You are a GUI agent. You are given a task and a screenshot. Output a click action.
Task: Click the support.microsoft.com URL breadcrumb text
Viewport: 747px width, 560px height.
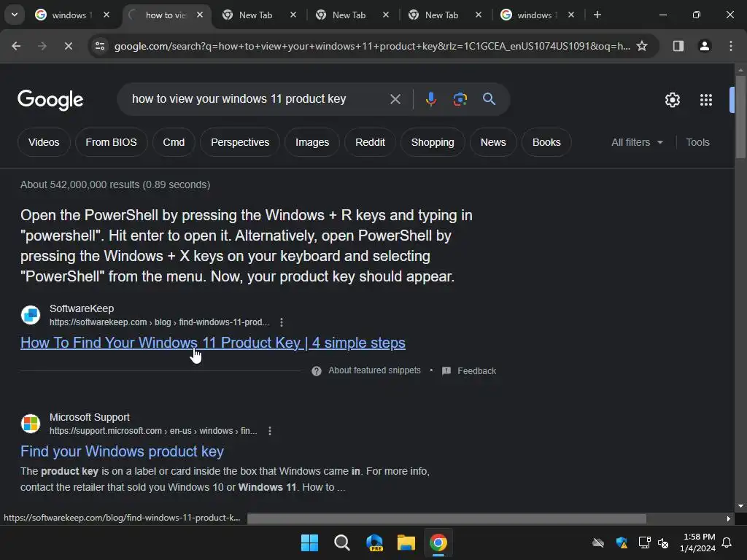click(x=153, y=431)
